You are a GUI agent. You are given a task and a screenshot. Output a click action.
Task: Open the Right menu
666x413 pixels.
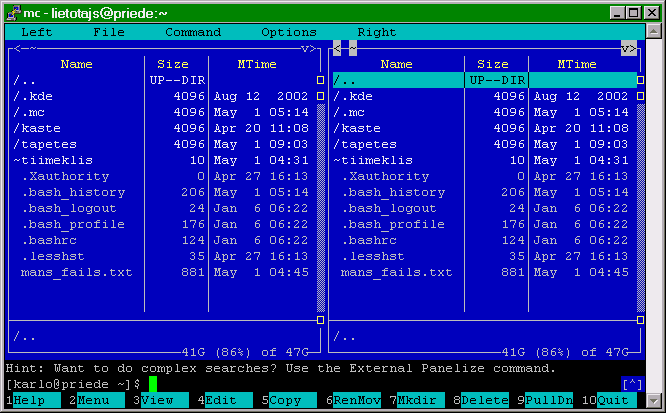(377, 32)
